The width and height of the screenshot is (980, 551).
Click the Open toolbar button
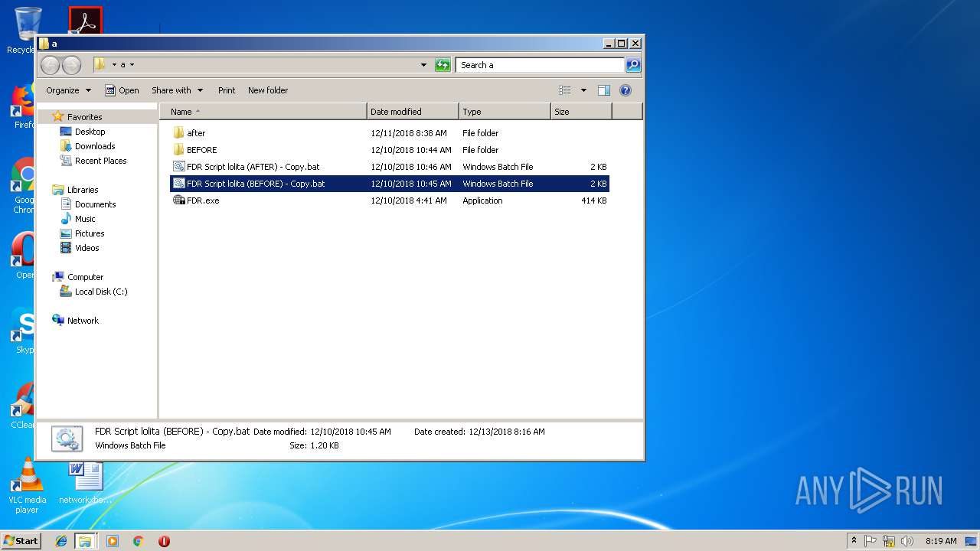click(122, 90)
